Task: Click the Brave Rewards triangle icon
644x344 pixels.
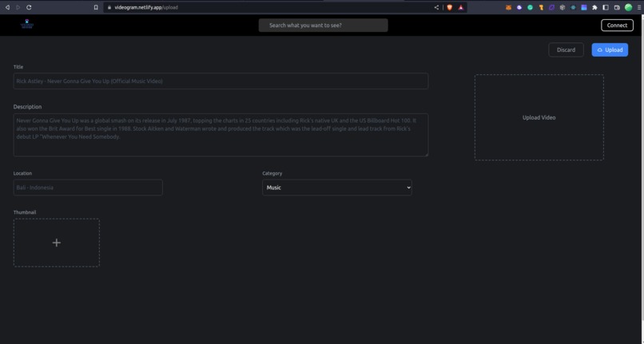Action: coord(461,7)
